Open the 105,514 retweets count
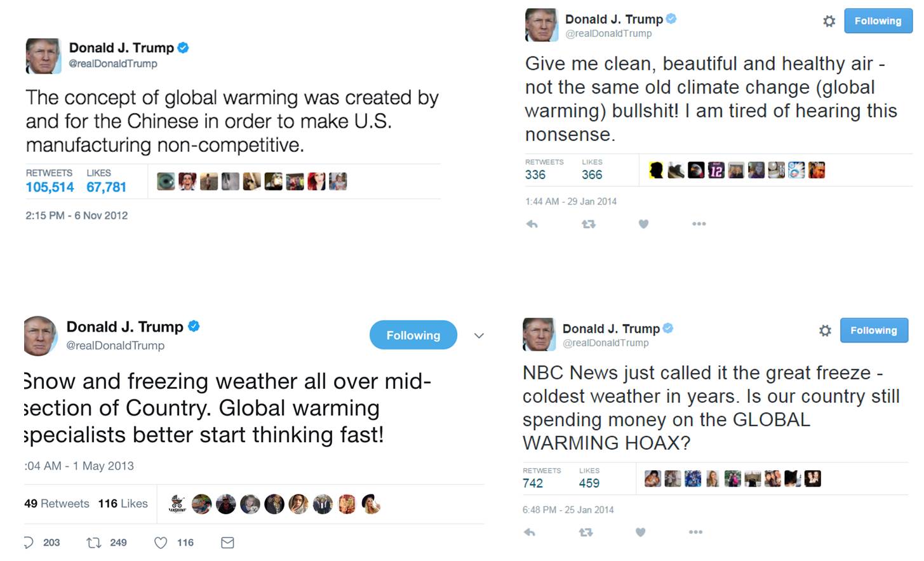The width and height of the screenshot is (924, 561). pyautogui.click(x=50, y=187)
